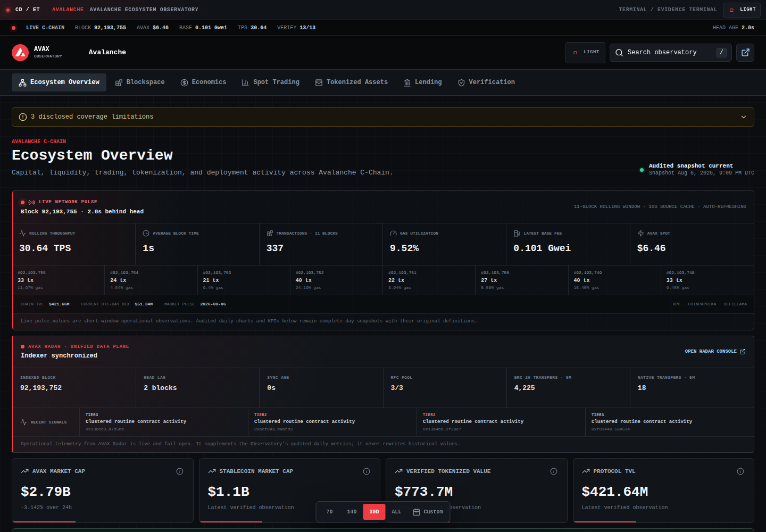Viewport: 766px width, 532px height.
Task: Click the AVAX Spot lightning icon
Action: (x=640, y=233)
